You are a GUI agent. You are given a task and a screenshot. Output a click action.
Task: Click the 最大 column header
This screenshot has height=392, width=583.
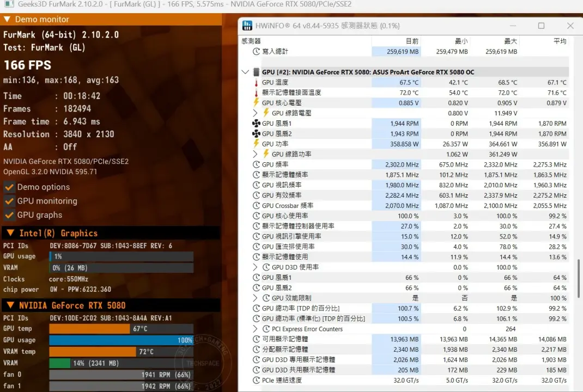511,41
